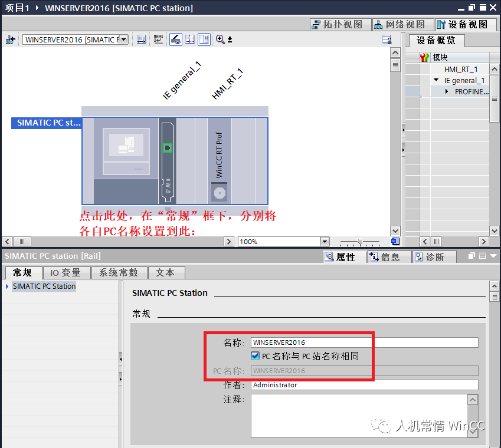501x448 pixels.
Task: Select the SIMATIC PC st... station label
Action: coord(47,123)
